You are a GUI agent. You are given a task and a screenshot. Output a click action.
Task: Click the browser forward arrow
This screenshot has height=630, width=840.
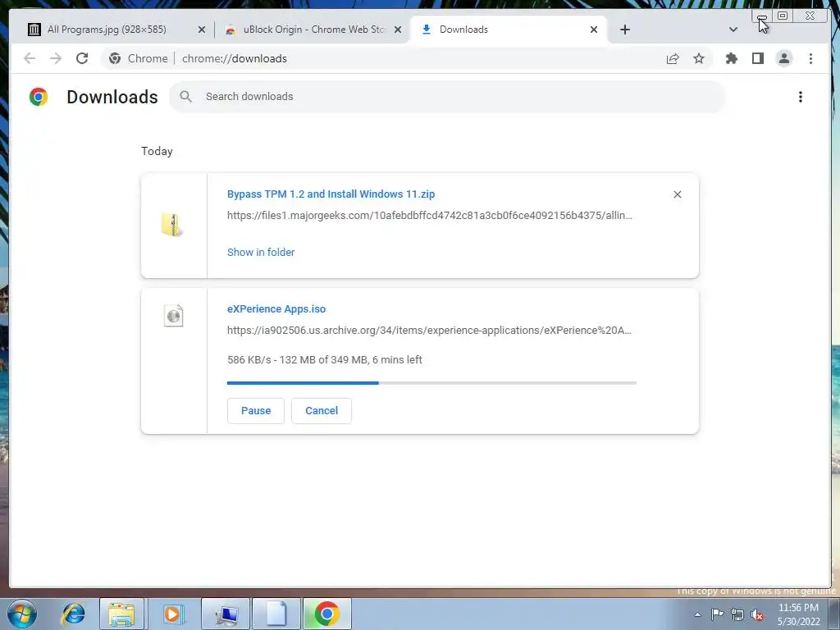(x=56, y=58)
